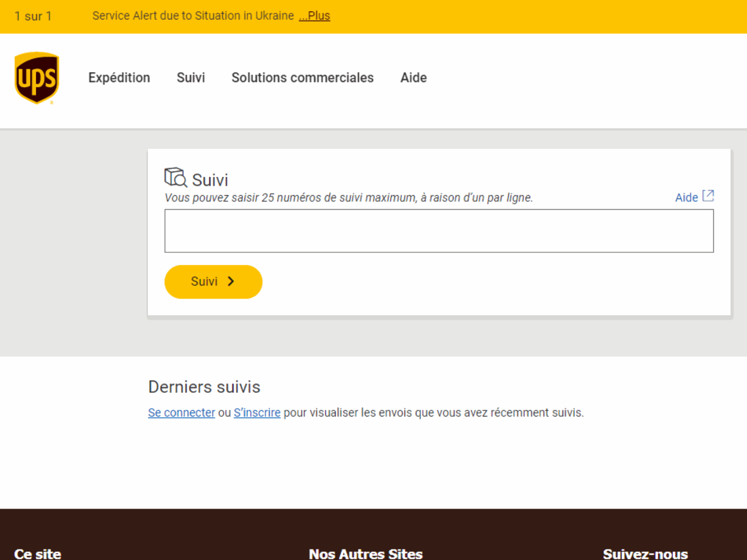Click the S'inscrire link

pos(257,413)
